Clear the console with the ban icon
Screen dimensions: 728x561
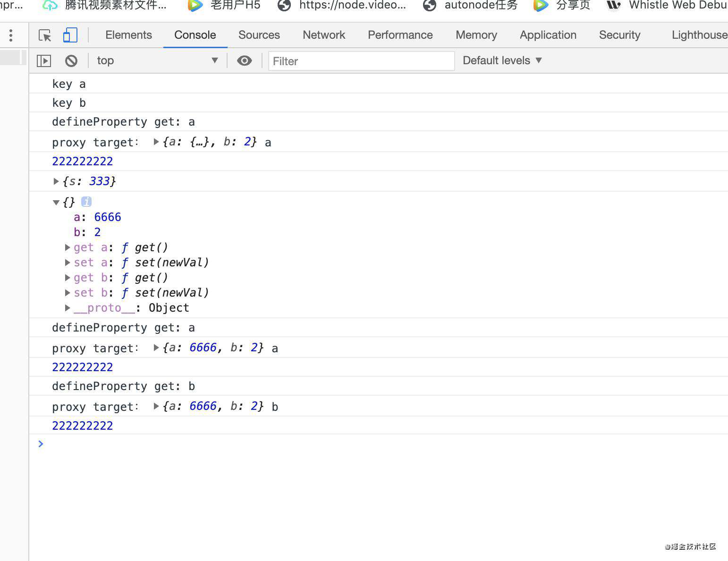(71, 60)
